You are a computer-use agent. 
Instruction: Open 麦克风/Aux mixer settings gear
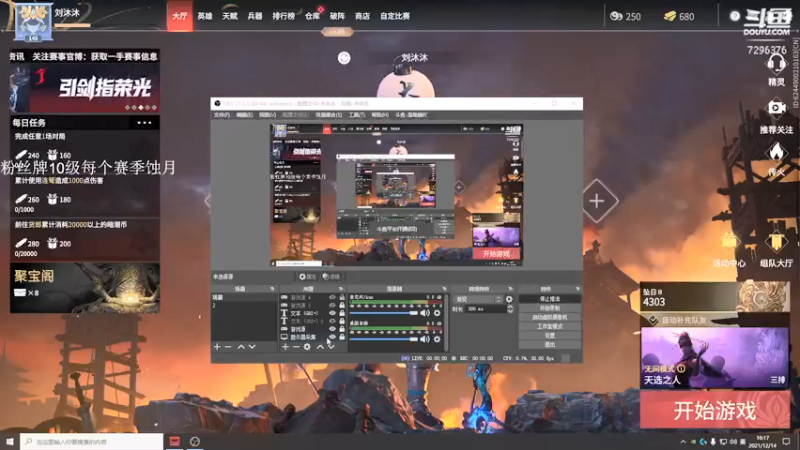437,313
